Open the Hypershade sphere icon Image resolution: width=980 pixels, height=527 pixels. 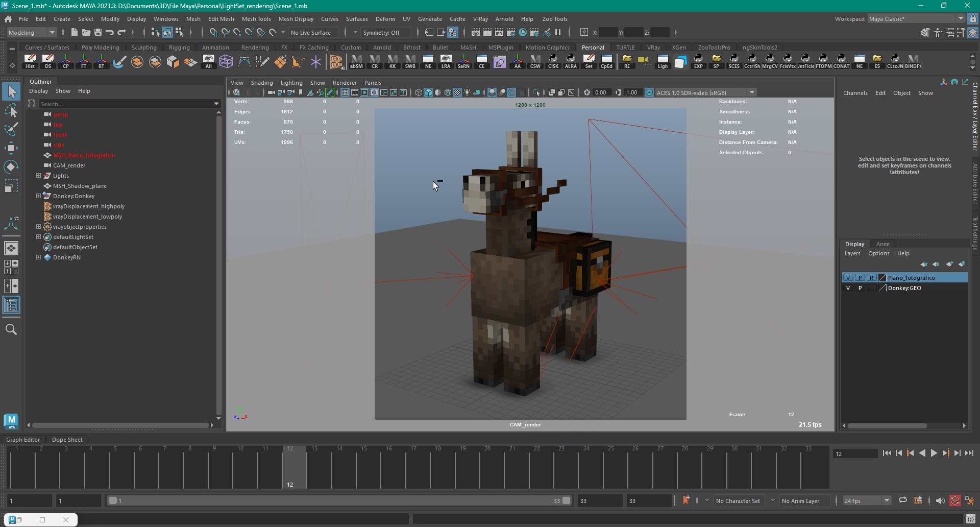[x=523, y=32]
